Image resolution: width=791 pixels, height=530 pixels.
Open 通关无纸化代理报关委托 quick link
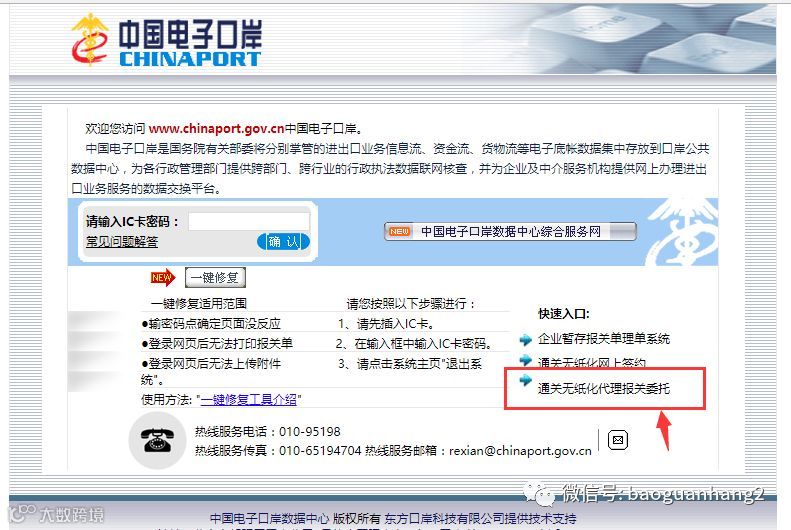[x=604, y=388]
